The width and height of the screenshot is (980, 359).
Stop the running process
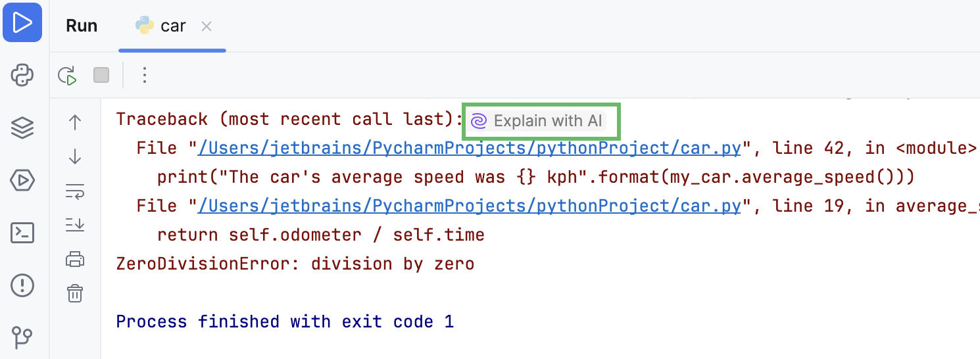pos(101,76)
